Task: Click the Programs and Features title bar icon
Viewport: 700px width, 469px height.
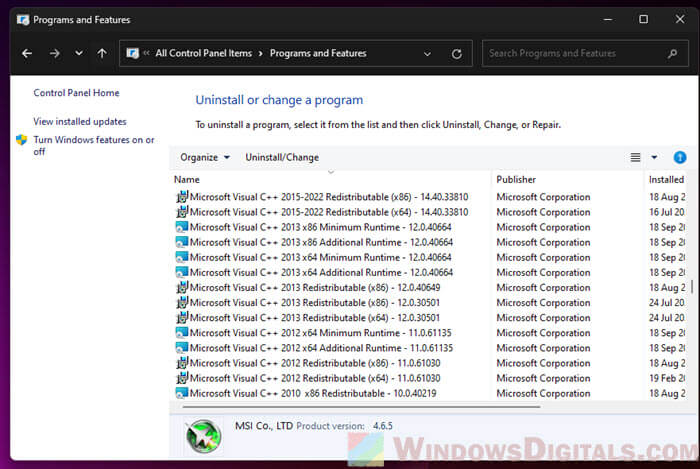Action: pos(23,20)
